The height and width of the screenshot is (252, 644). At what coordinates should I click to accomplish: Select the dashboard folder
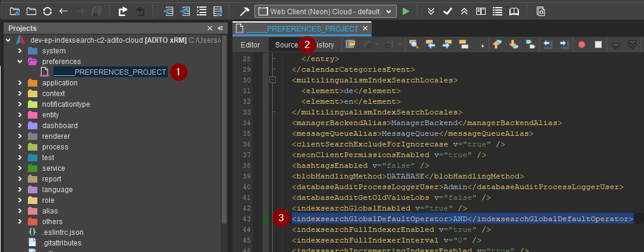[59, 126]
